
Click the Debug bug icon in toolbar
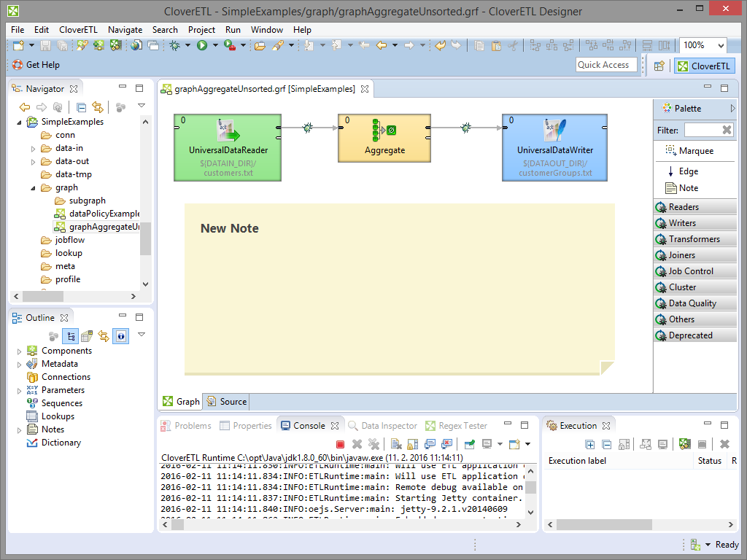pyautogui.click(x=175, y=45)
